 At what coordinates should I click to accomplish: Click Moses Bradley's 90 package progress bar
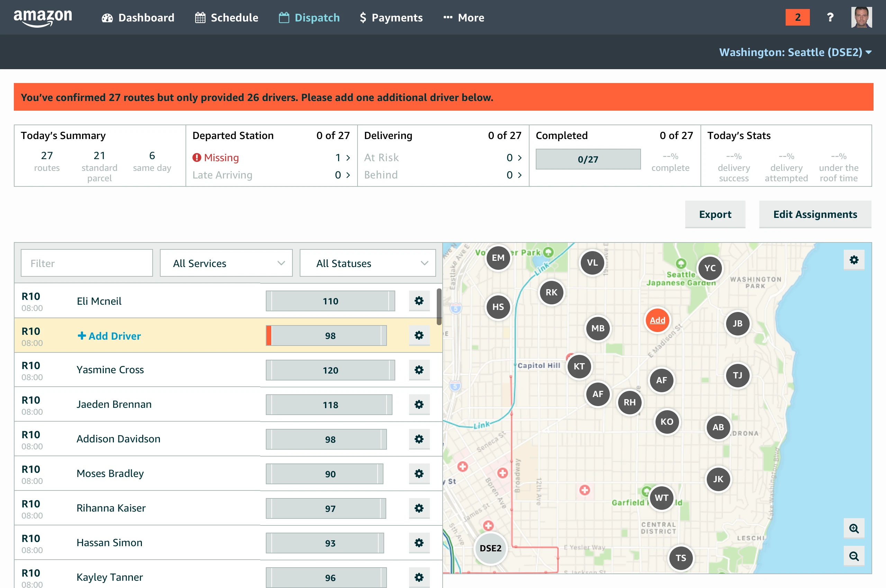click(325, 474)
